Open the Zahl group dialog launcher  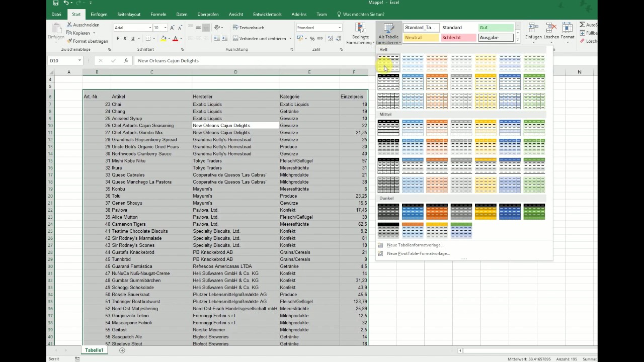[x=341, y=50]
